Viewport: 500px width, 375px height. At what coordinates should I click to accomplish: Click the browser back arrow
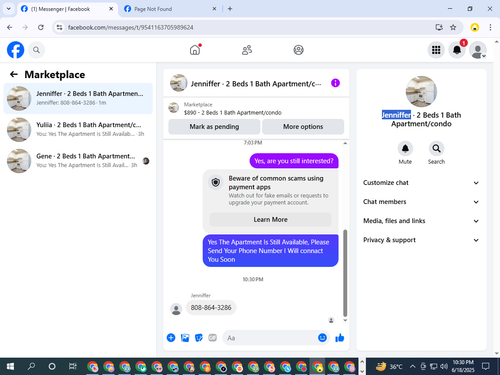click(10, 27)
